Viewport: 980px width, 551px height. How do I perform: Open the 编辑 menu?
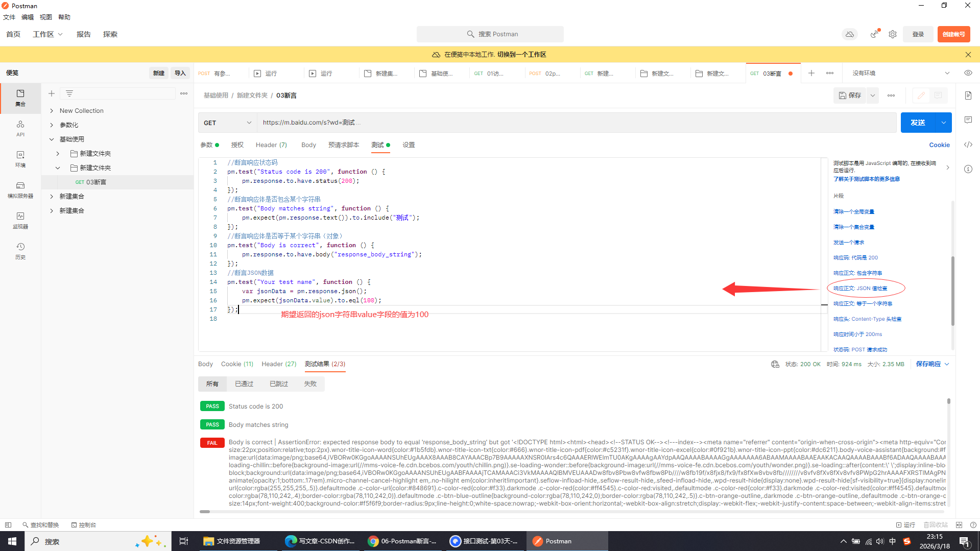(x=28, y=17)
